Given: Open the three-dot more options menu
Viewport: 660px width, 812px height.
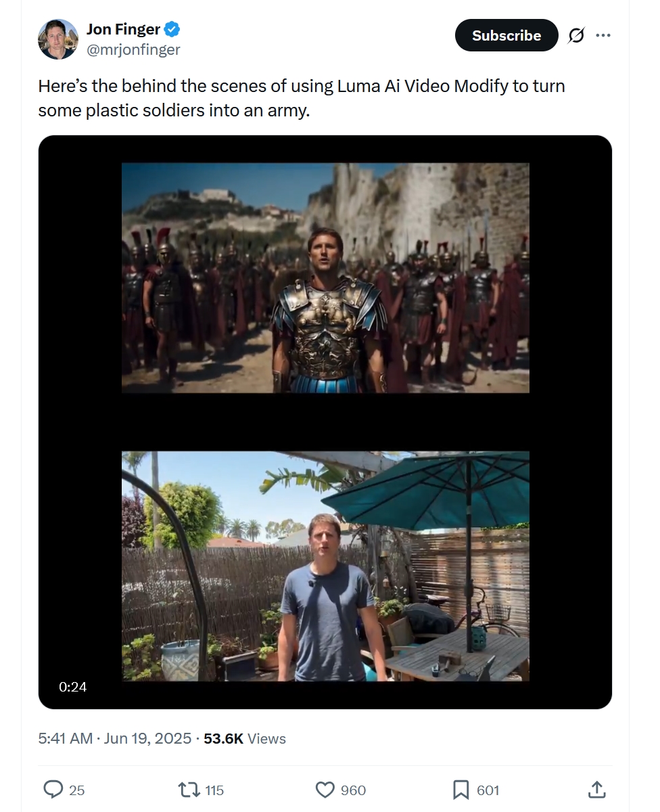Looking at the screenshot, I should [x=603, y=35].
